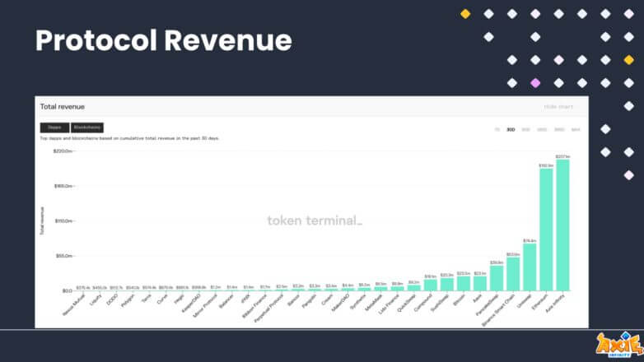Switch range to MAX

(576, 130)
